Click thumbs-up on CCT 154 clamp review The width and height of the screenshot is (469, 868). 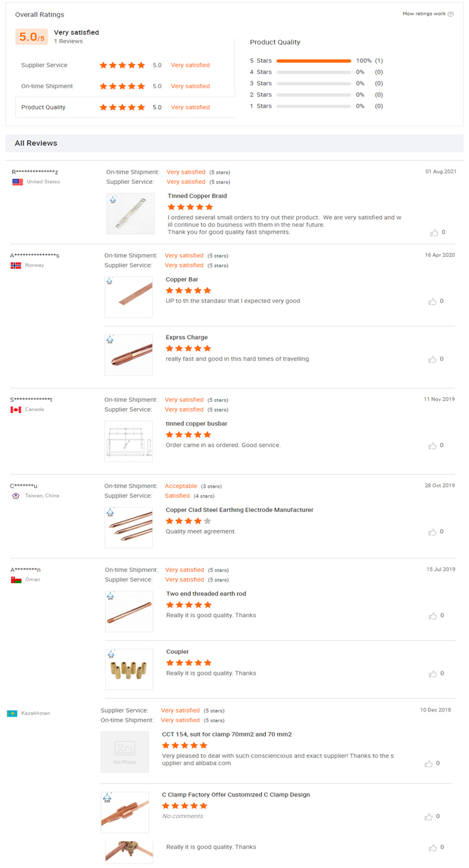click(428, 764)
